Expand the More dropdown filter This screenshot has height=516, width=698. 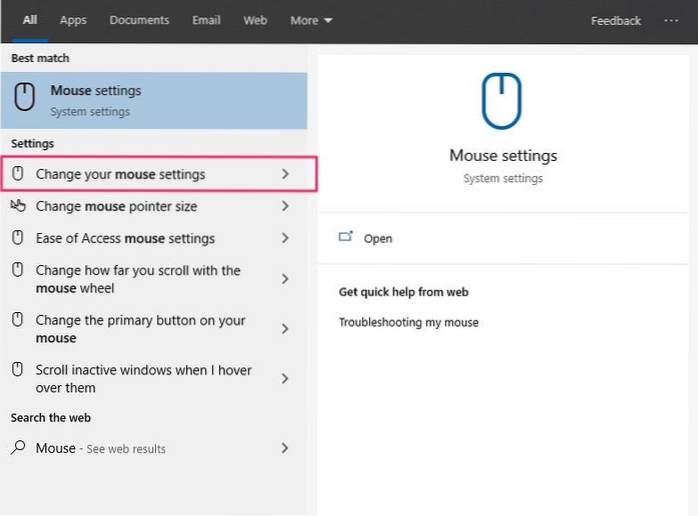311,21
